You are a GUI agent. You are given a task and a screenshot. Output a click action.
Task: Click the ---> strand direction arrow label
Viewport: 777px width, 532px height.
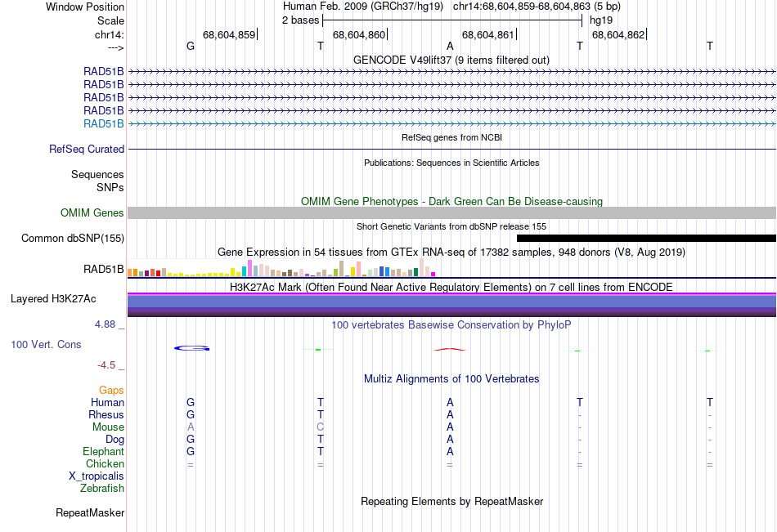(115, 47)
